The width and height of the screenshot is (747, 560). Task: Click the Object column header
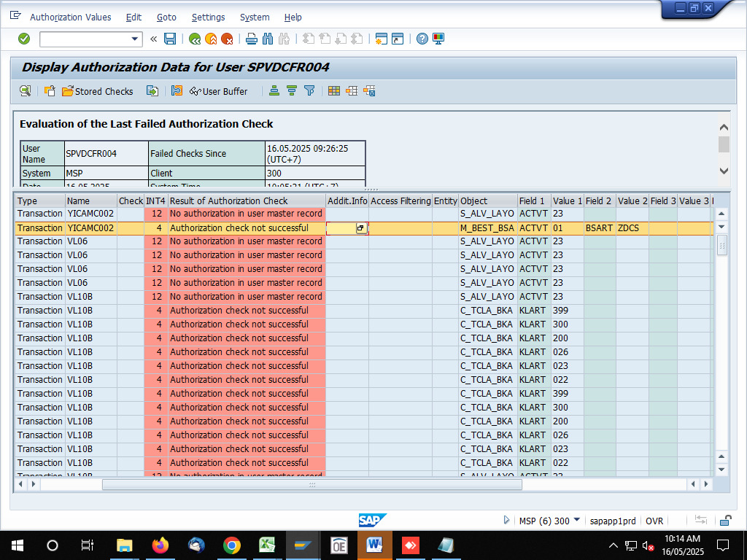[488, 201]
